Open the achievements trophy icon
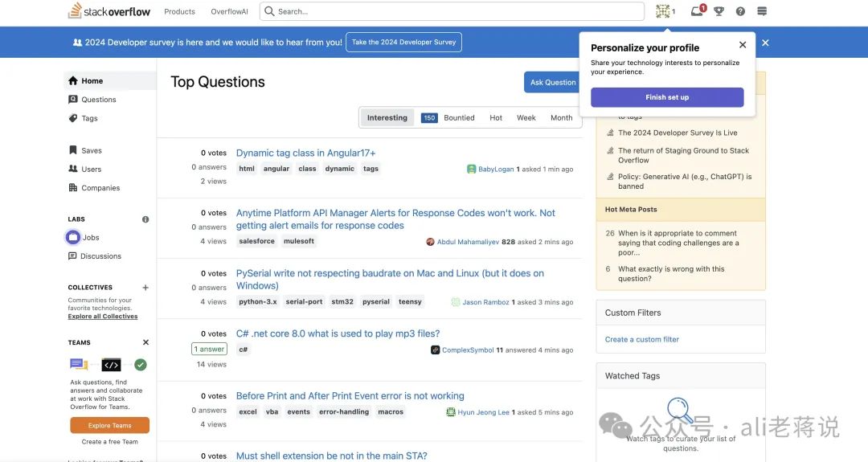 click(x=719, y=11)
